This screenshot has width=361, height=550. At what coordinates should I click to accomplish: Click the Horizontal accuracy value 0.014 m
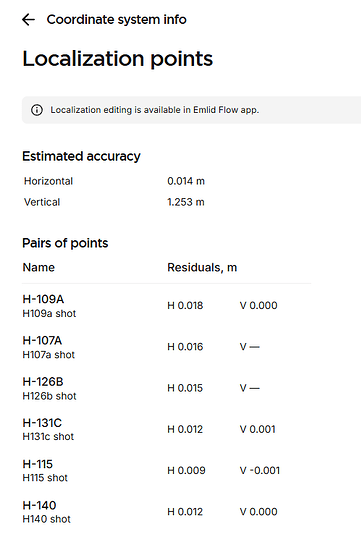[x=186, y=181]
